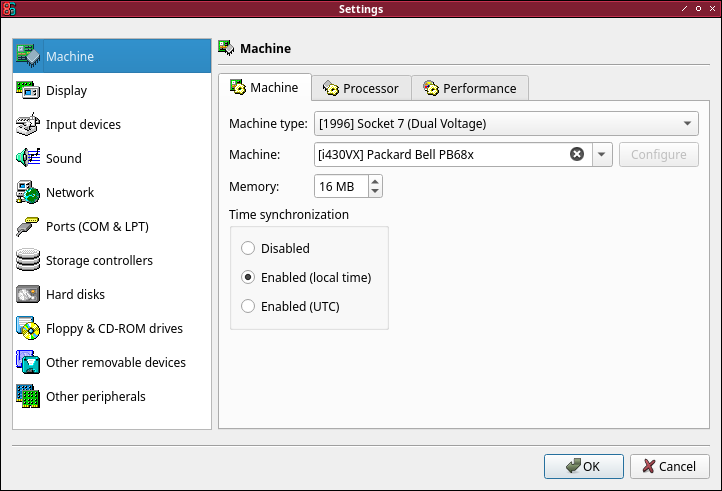This screenshot has width=722, height=491.
Task: Click the Network globe icon
Action: pos(28,192)
